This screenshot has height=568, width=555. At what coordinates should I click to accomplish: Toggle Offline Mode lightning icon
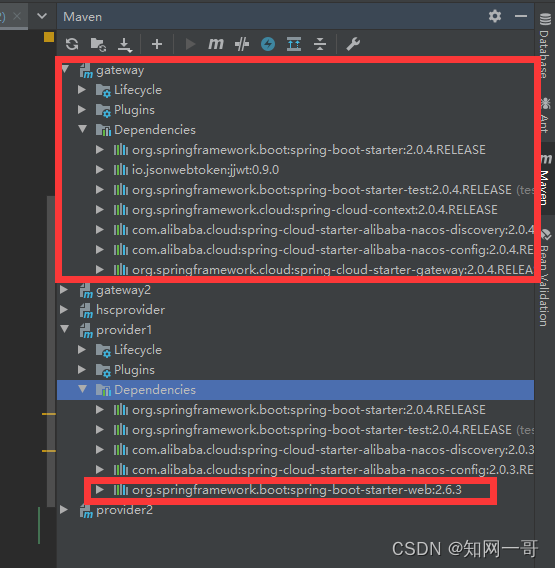[x=268, y=44]
